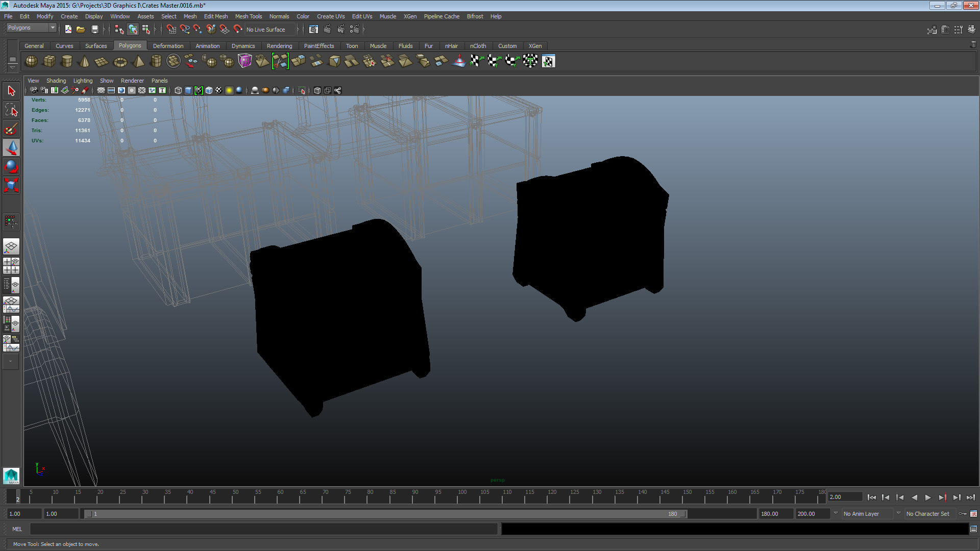Click the Scale tool in toolbox
The width and height of the screenshot is (980, 551).
pyautogui.click(x=11, y=185)
